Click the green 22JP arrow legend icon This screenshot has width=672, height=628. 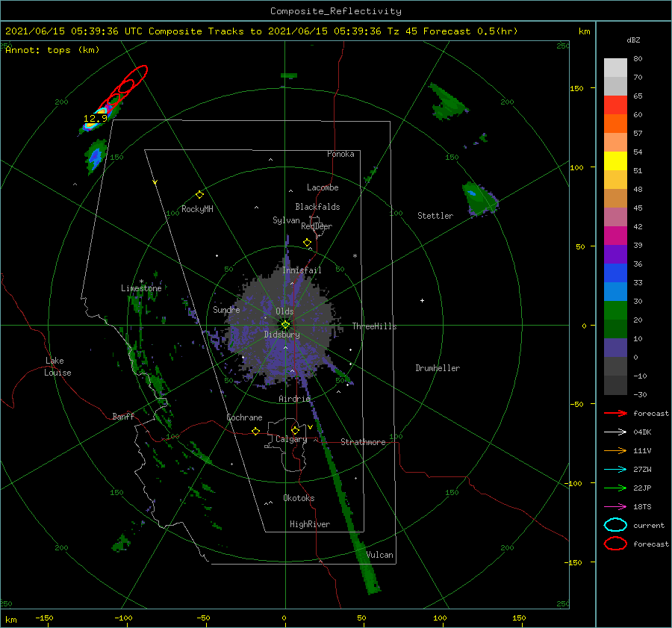tap(615, 488)
